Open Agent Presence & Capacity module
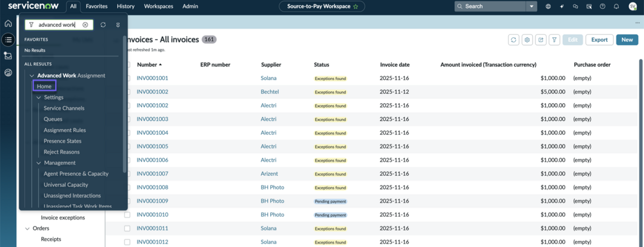644x247 pixels. (x=76, y=174)
